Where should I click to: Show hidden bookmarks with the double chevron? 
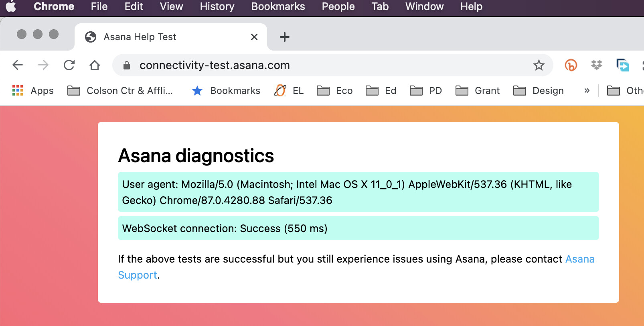click(x=587, y=91)
